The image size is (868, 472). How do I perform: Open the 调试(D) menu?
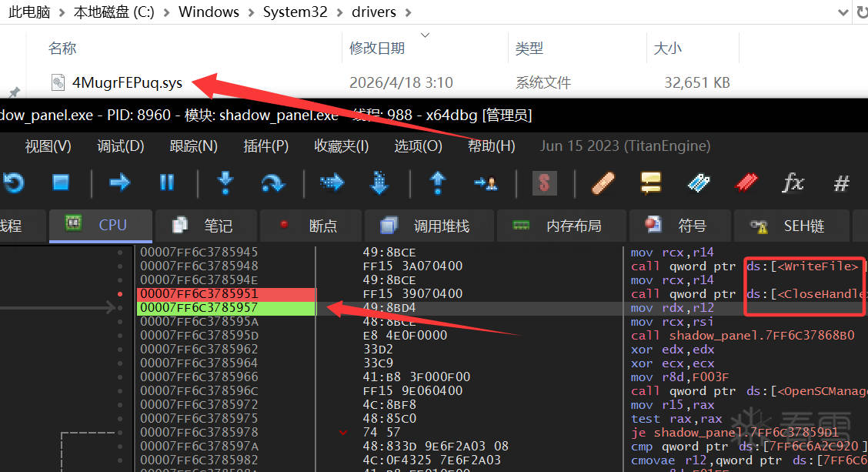121,146
